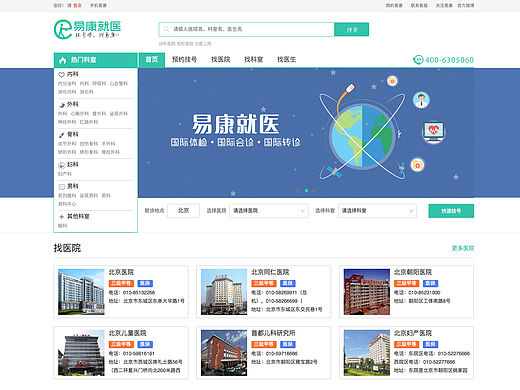Click the heart monitor icon on the banner
This screenshot has width=520, height=390.
(x=433, y=132)
